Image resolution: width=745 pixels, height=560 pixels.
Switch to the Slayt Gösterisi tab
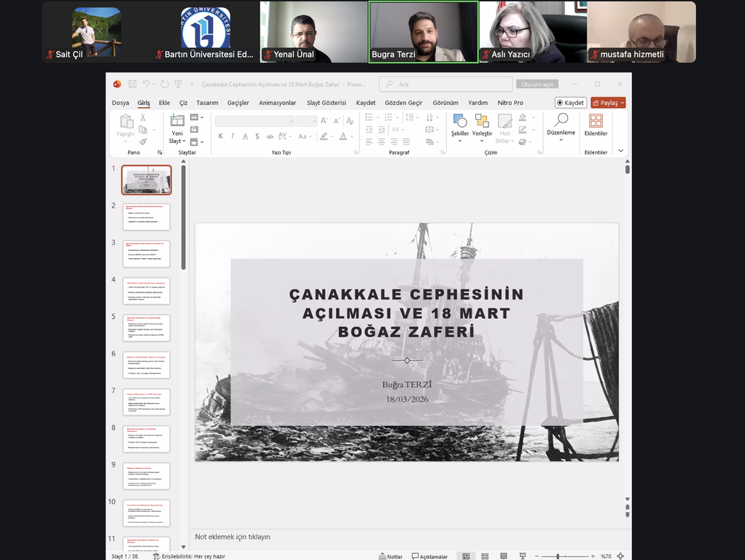tap(326, 103)
